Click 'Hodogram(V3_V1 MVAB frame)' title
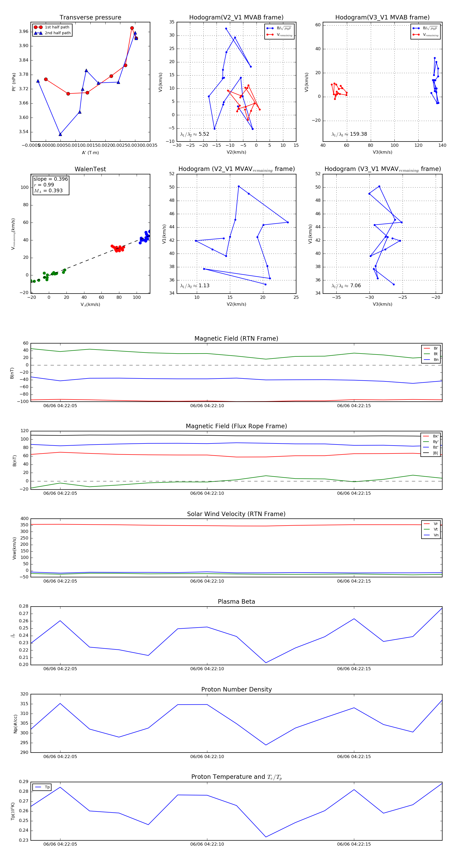This screenshot has width=473, height=868. tap(382, 17)
